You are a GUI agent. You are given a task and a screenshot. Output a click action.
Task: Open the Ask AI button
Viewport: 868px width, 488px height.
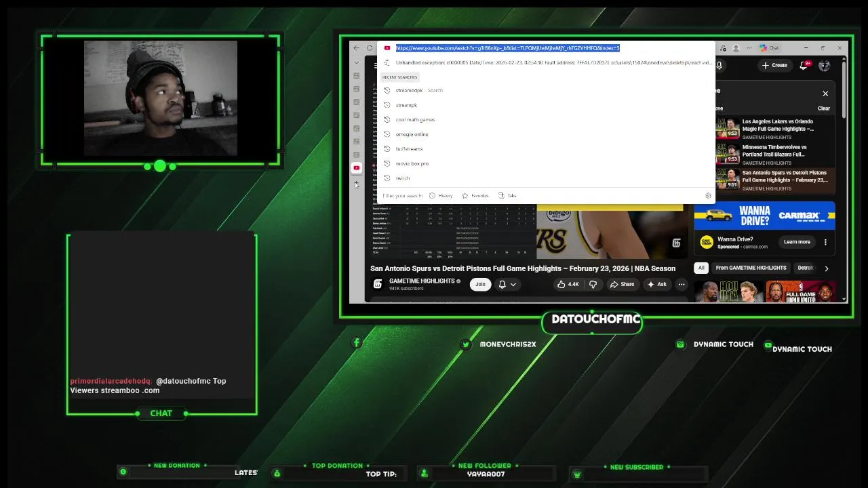click(656, 284)
